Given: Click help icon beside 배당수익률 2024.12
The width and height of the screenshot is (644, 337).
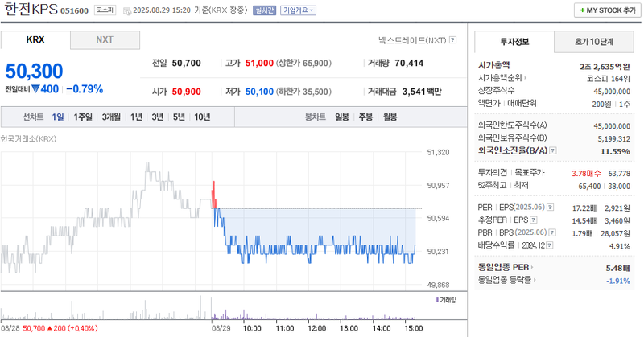Looking at the screenshot, I should (550, 245).
